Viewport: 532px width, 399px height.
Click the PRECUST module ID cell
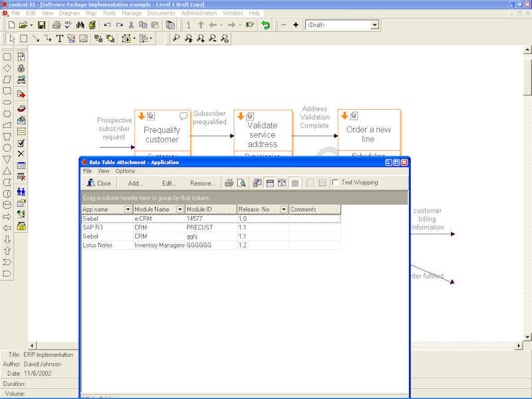coord(211,227)
